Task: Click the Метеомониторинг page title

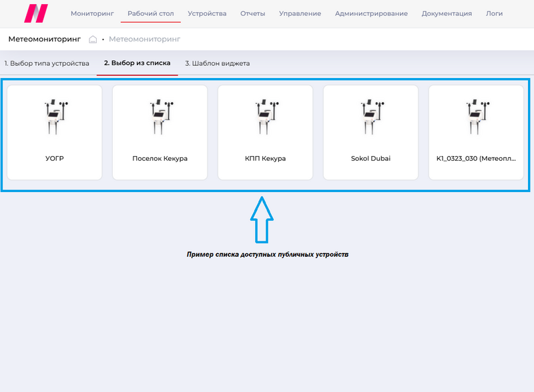Action: (x=45, y=39)
